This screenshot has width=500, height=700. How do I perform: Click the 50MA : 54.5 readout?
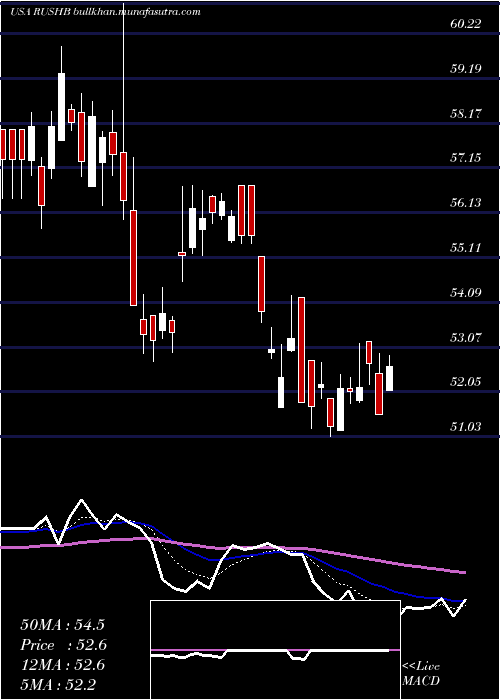pyautogui.click(x=62, y=625)
